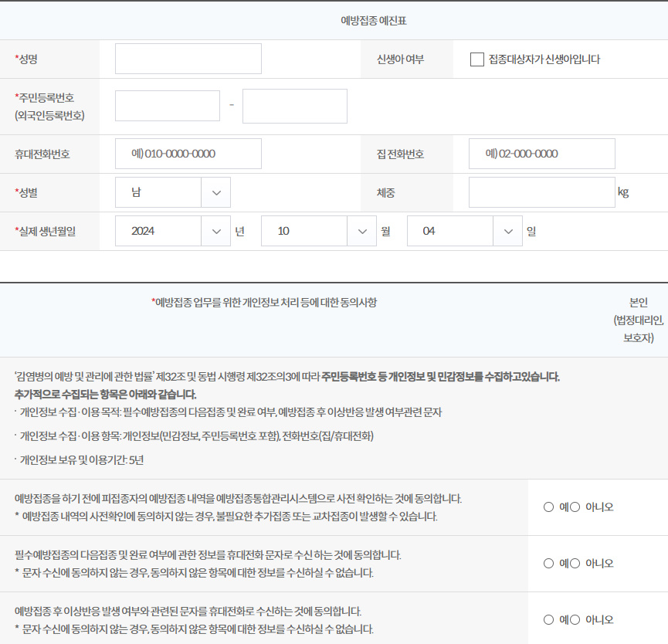The image size is (668, 644).
Task: Click the rear 주민등록번호 input box
Action: pos(294,106)
